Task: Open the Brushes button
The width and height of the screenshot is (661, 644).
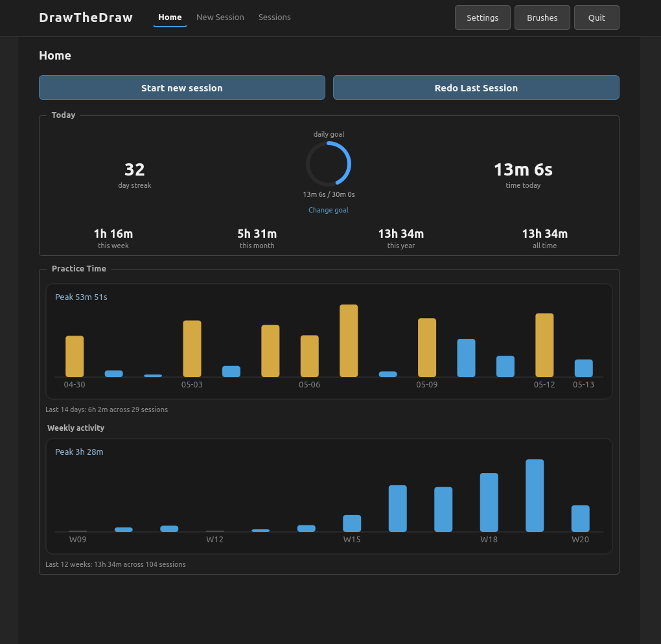Action: coord(542,17)
